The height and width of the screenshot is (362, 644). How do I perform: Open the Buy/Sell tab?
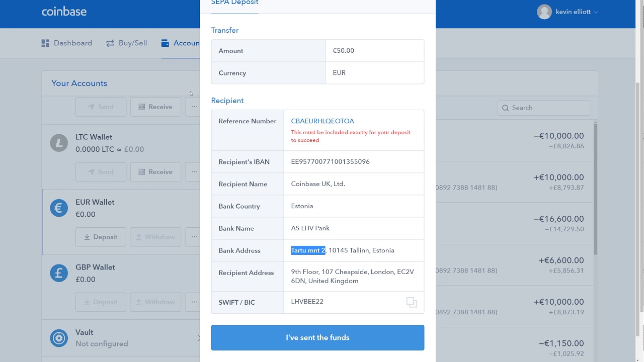click(127, 43)
